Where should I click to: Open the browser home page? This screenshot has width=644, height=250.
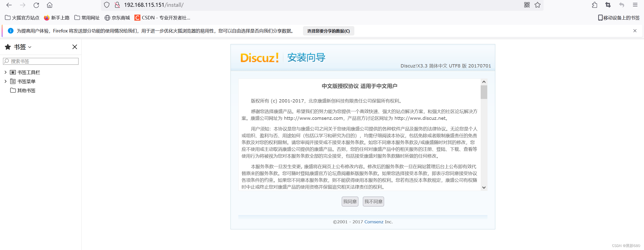[x=50, y=5]
